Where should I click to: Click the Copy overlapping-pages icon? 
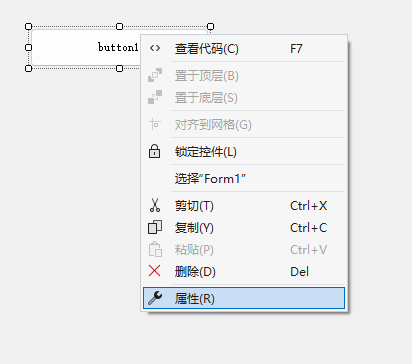pyautogui.click(x=155, y=227)
